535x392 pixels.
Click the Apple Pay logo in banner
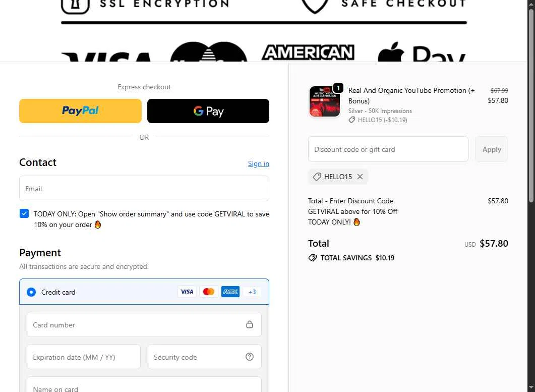coord(422,52)
